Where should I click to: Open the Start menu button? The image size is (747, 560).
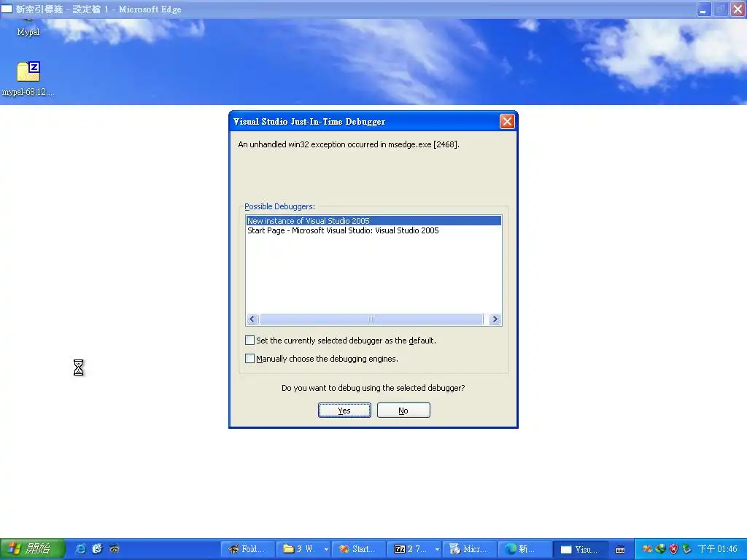pyautogui.click(x=32, y=549)
